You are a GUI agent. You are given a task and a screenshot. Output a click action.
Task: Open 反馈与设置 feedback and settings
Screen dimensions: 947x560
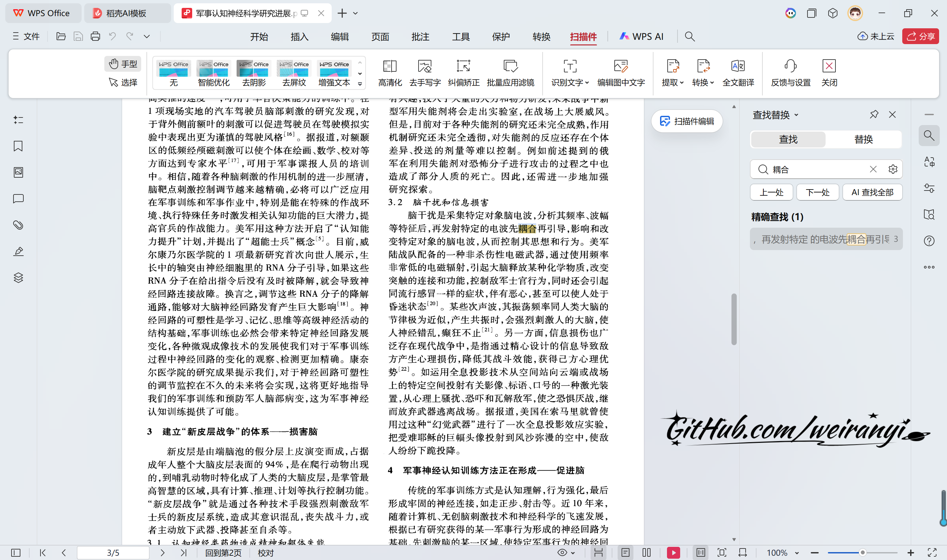790,73
